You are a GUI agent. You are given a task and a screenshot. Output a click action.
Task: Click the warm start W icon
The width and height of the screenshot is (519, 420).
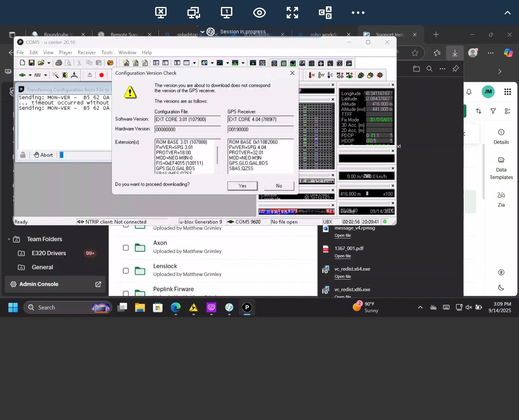tap(321, 75)
